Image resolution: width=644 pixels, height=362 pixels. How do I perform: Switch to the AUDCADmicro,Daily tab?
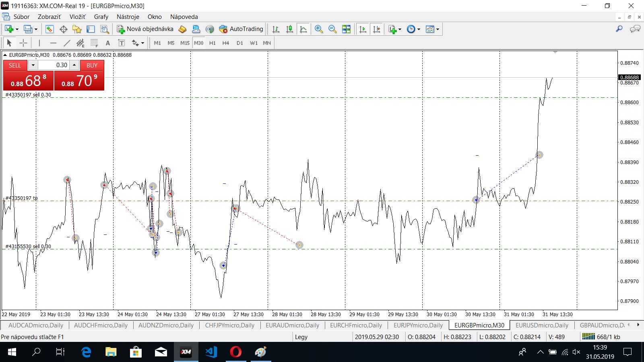point(36,325)
